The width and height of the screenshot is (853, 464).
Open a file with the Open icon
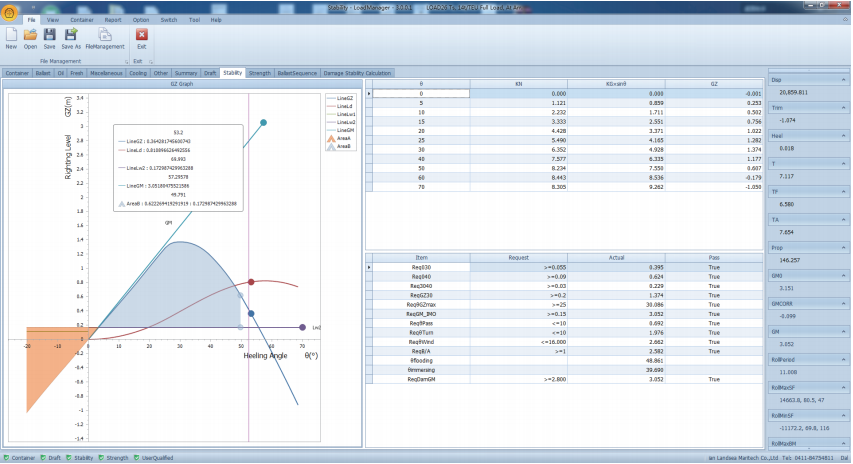coord(30,35)
